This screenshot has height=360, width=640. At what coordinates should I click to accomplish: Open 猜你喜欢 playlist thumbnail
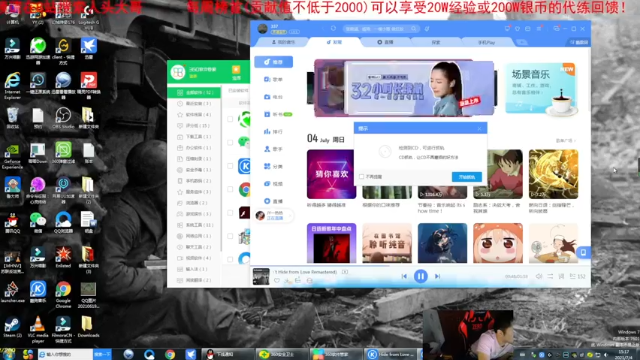point(331,174)
